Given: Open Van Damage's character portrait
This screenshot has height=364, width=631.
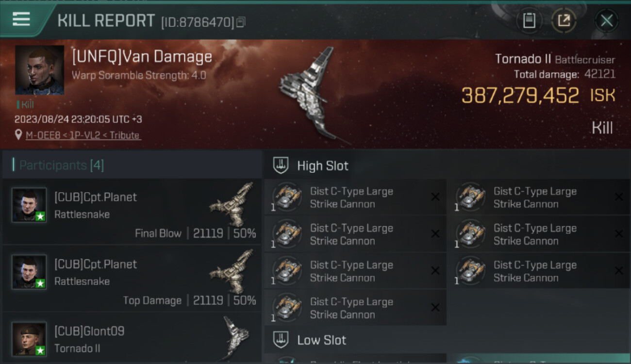Looking at the screenshot, I should (x=39, y=70).
